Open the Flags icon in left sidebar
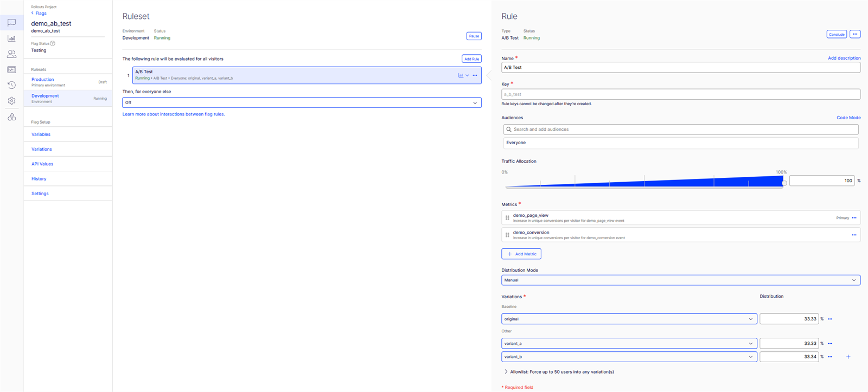The height and width of the screenshot is (392, 868). 11,23
